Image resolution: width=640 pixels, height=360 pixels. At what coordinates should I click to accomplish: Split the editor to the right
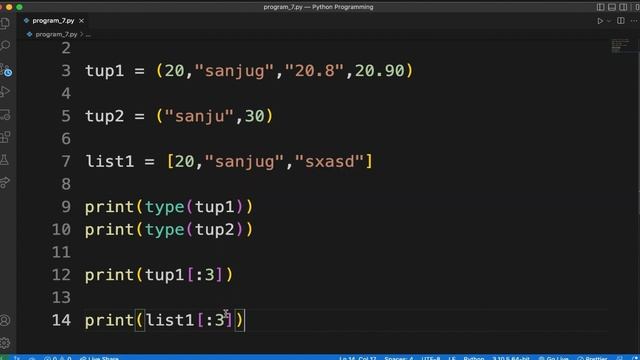coord(620,21)
